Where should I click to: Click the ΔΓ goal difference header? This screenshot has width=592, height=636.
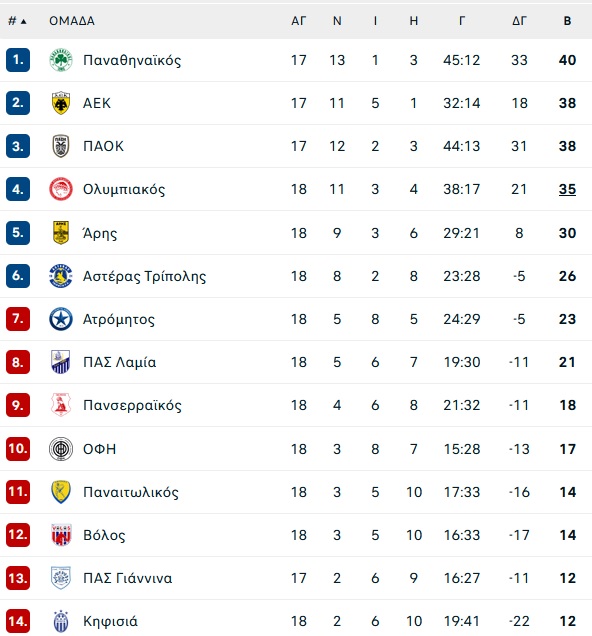coord(519,21)
